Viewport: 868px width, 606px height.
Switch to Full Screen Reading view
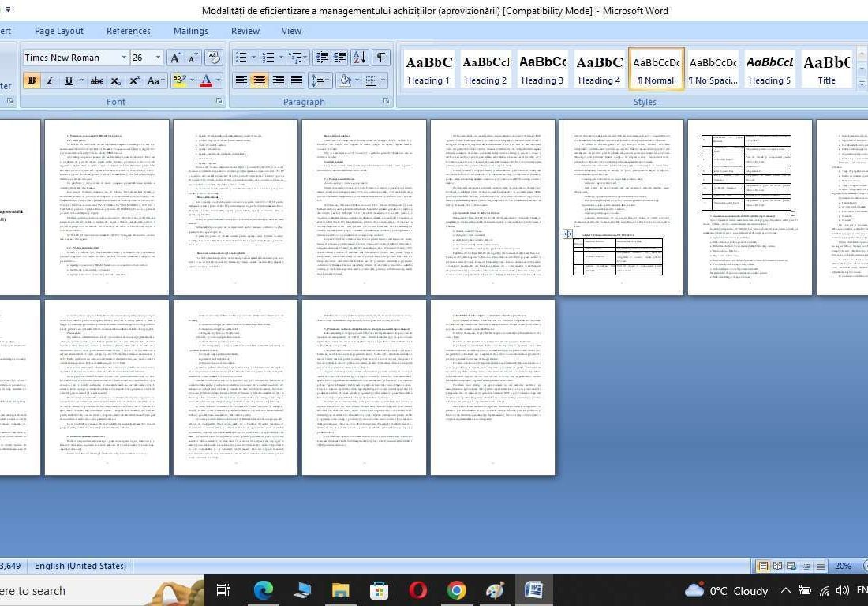(778, 566)
